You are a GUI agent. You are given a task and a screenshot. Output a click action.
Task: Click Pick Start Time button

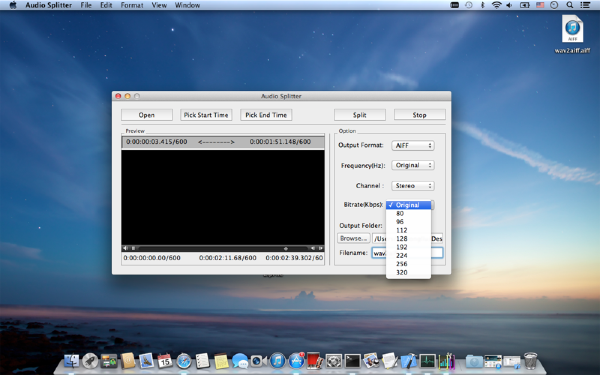[206, 115]
